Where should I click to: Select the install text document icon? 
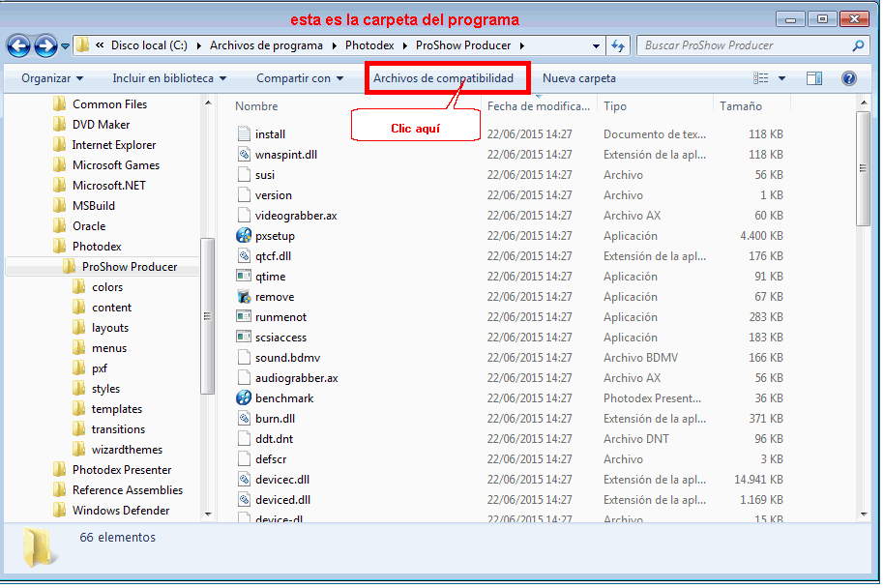click(244, 133)
